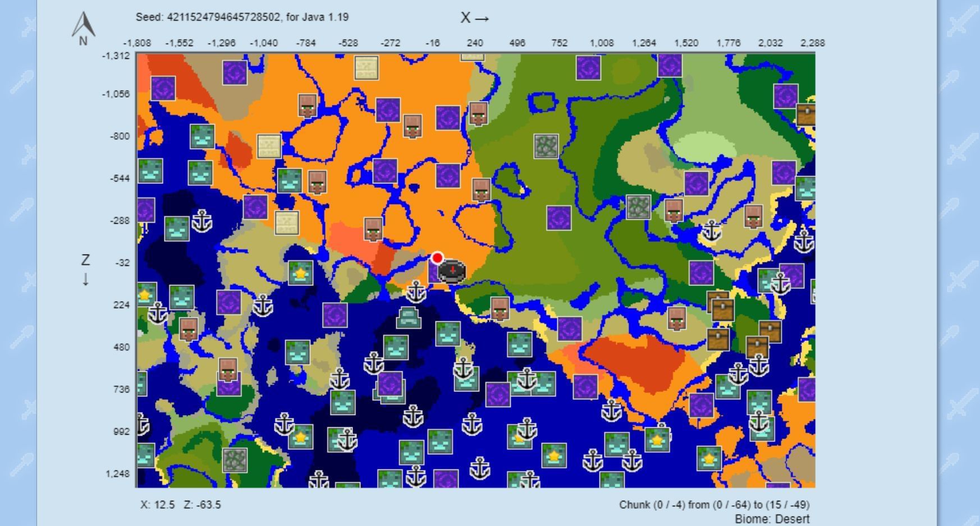Open the jungle temple icon in bottom-left jungle
980x526 pixels.
(x=235, y=460)
